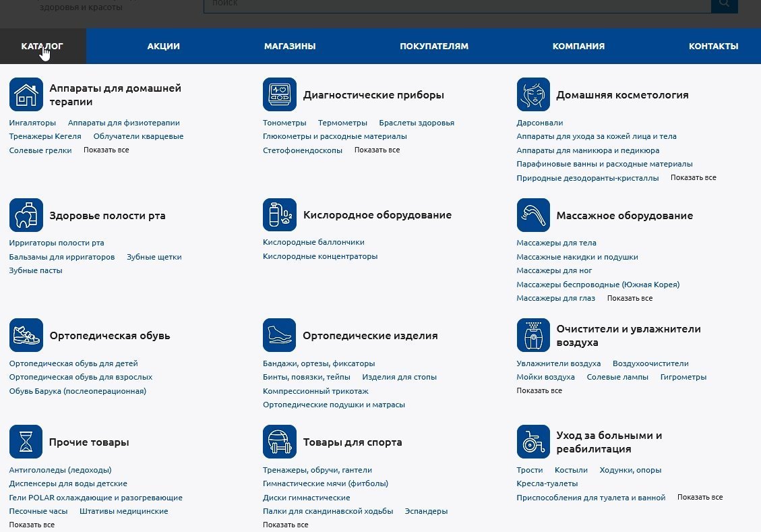Click the tooth icon for oral health
This screenshot has height=532, width=761.
(26, 215)
